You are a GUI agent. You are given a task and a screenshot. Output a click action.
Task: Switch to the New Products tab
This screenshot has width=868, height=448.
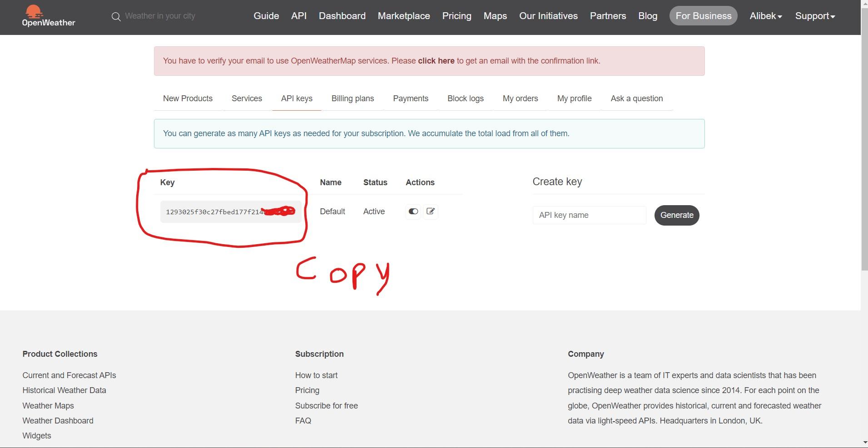(x=188, y=98)
